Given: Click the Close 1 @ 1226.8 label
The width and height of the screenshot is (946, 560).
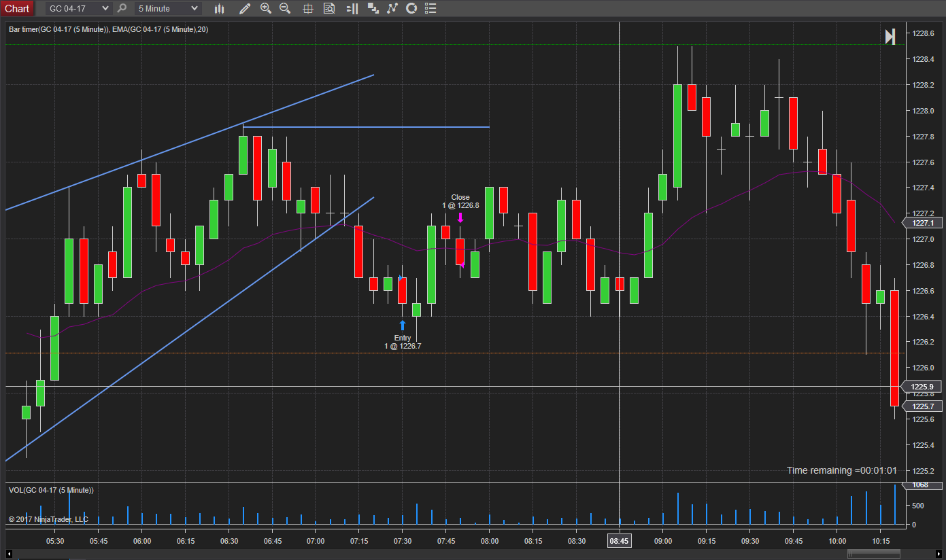Looking at the screenshot, I should pyautogui.click(x=460, y=201).
